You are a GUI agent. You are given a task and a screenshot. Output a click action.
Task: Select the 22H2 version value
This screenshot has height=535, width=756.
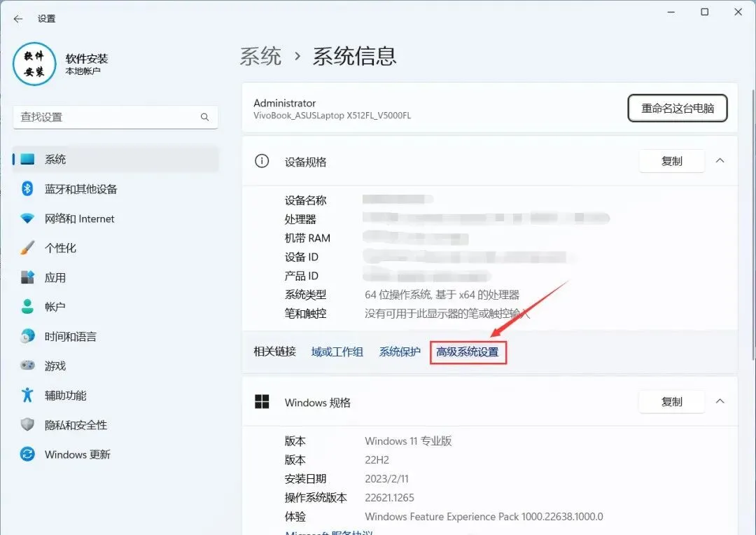377,460
